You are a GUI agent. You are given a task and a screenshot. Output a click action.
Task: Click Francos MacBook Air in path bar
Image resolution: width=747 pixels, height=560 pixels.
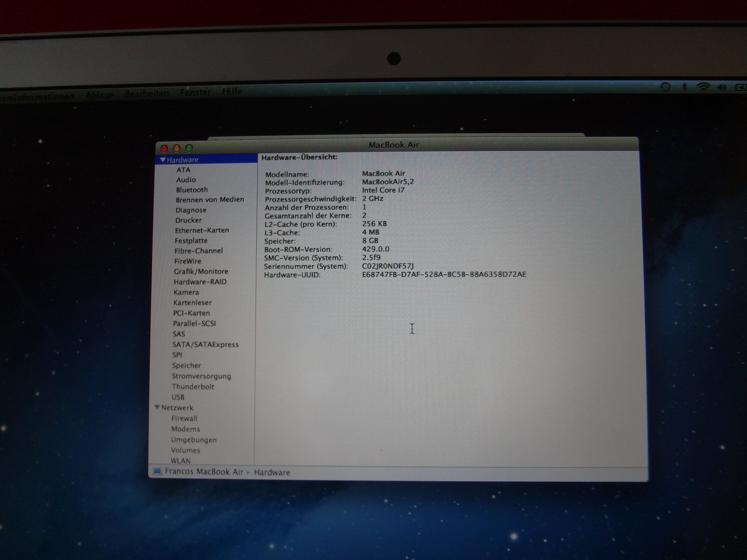point(204,472)
